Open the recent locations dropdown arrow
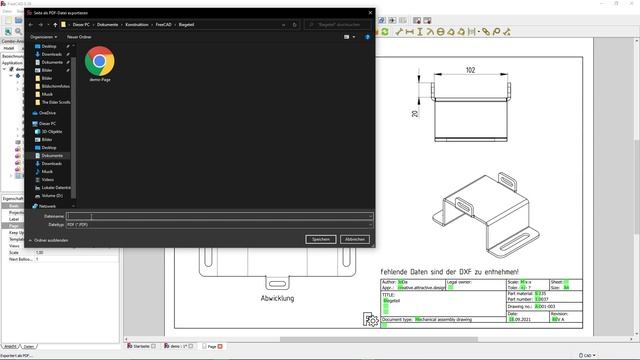Viewport: 640px width, 360px height. click(48, 25)
